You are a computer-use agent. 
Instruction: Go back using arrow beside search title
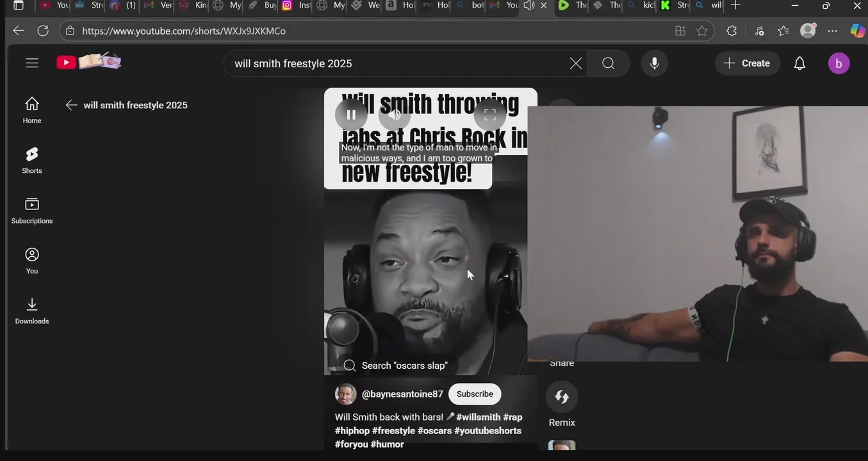pyautogui.click(x=71, y=105)
